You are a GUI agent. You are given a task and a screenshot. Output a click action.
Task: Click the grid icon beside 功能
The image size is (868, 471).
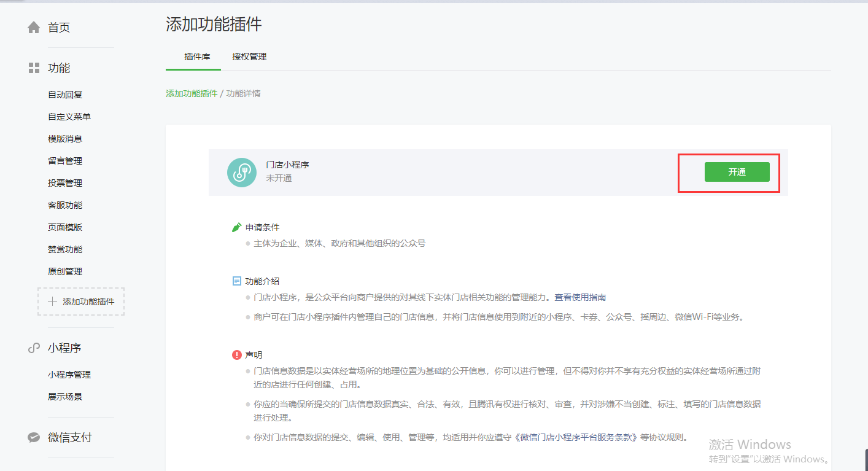pyautogui.click(x=34, y=68)
